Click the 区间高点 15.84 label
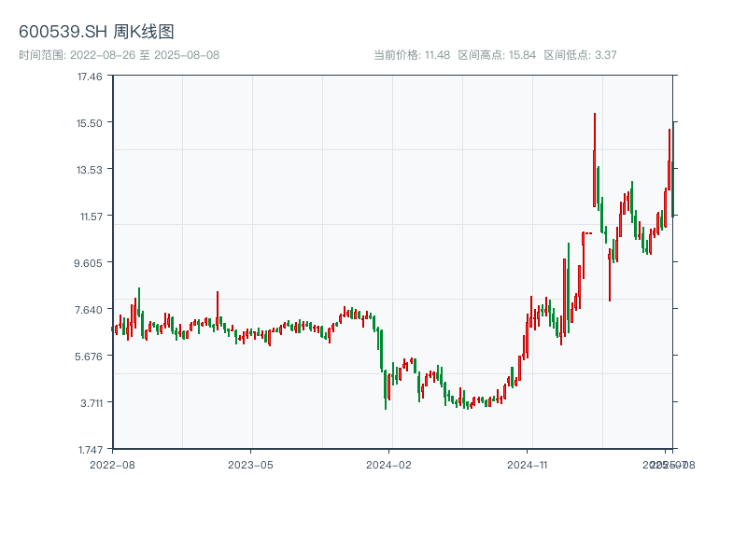The width and height of the screenshot is (747, 560). coord(497,55)
